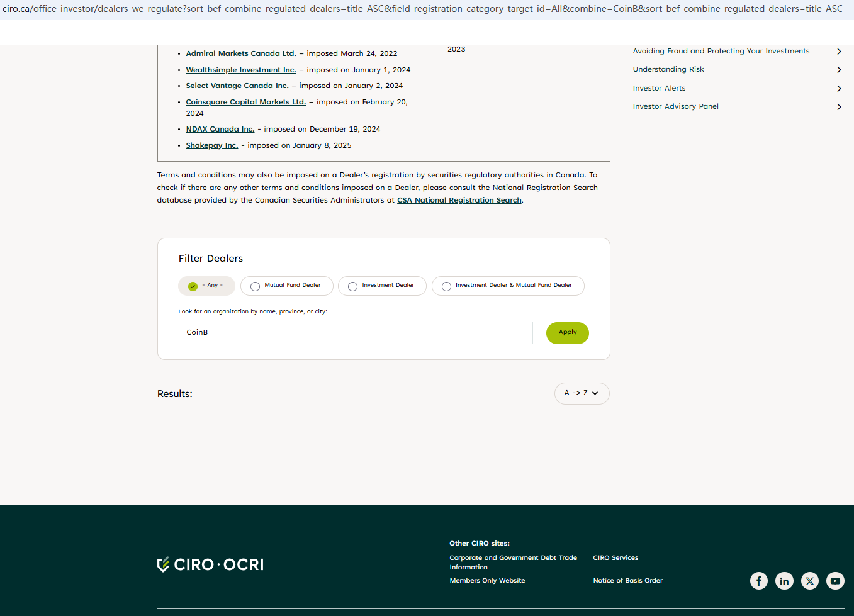Click the 'imposed March 24, 2022' text

pyautogui.click(x=352, y=54)
